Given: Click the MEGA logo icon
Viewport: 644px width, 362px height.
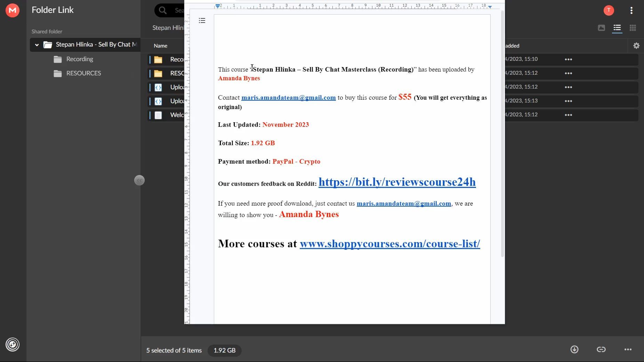Looking at the screenshot, I should click(x=13, y=10).
